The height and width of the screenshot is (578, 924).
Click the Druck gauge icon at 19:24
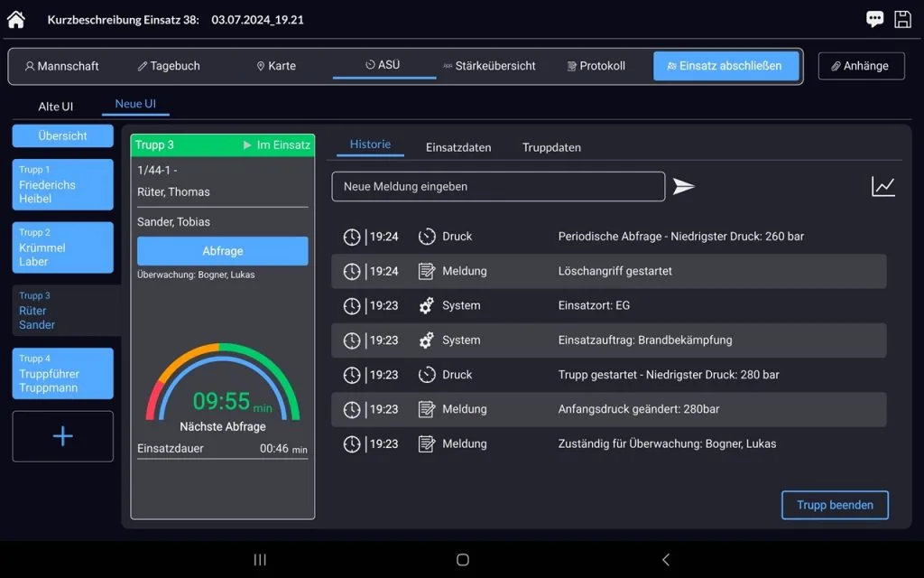tap(427, 237)
